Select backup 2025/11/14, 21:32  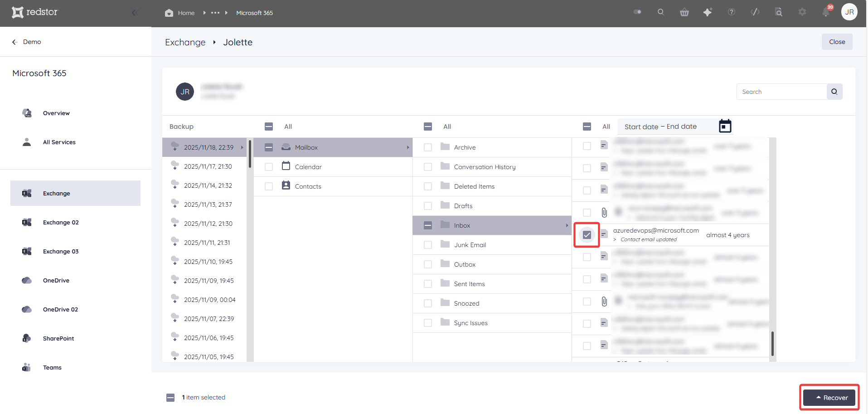coord(204,185)
